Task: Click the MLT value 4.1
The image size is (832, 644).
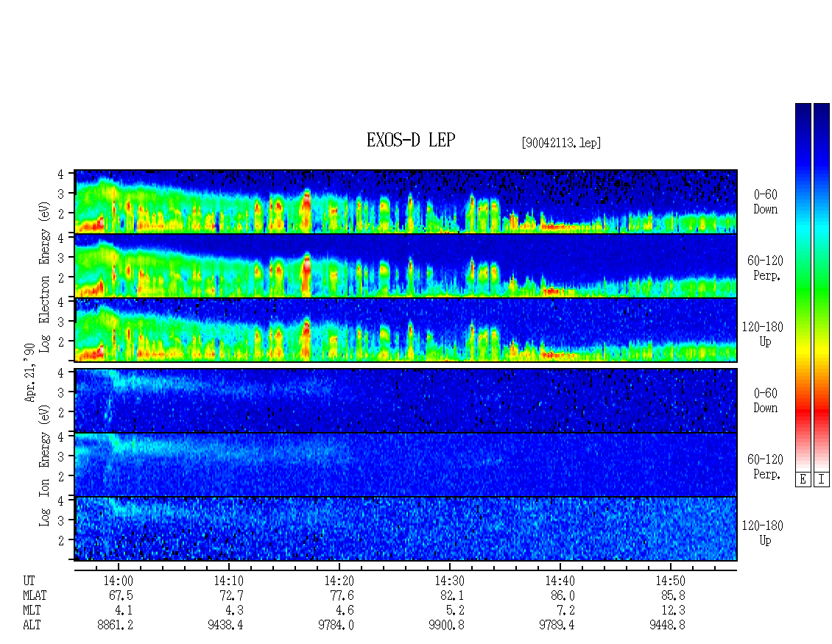Action: click(x=124, y=611)
